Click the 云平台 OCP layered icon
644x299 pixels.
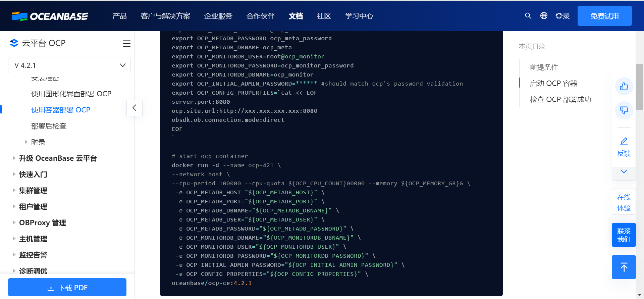14,43
